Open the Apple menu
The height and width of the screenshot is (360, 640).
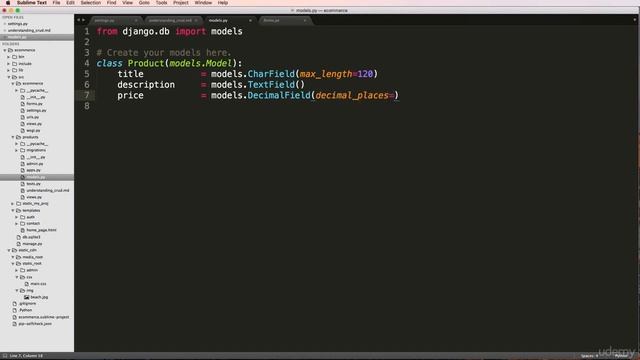click(7, 3)
